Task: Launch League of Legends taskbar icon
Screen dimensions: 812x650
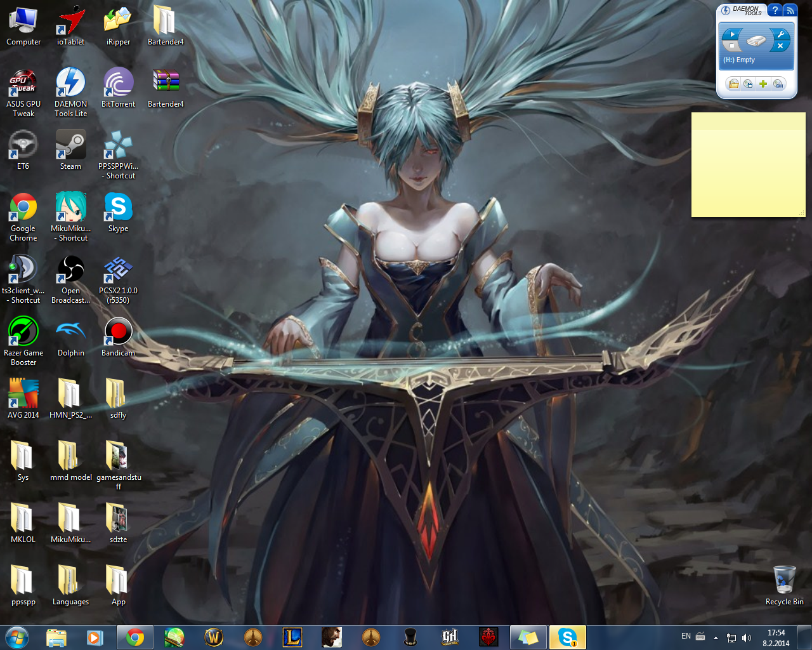Action: (x=292, y=637)
